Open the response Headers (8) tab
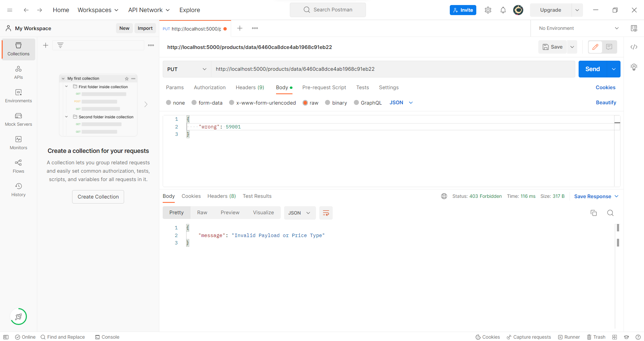 coord(221,196)
